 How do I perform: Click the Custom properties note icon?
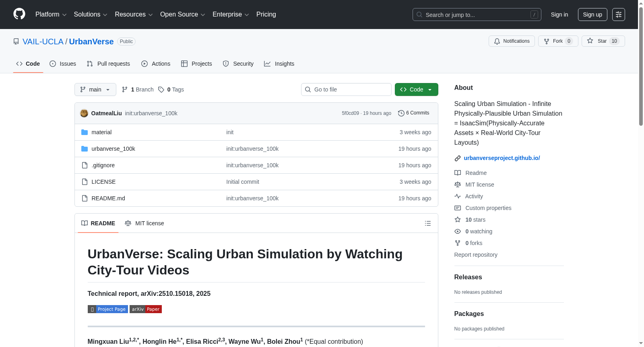click(458, 208)
